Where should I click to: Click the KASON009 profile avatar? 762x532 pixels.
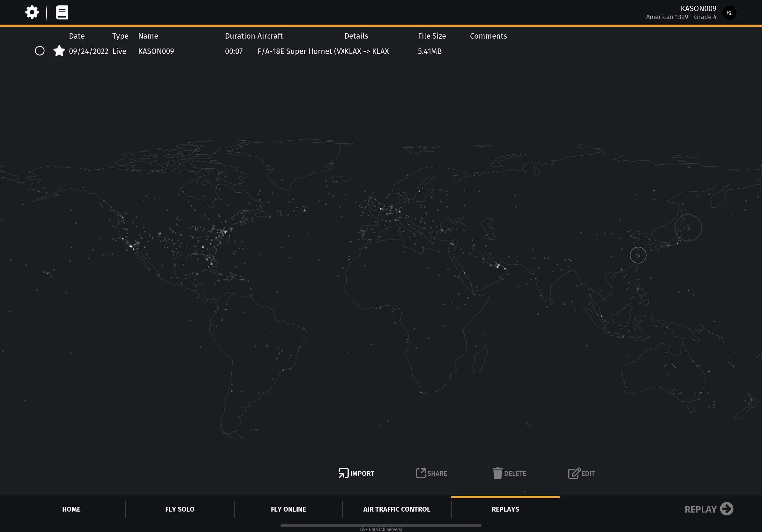729,13
